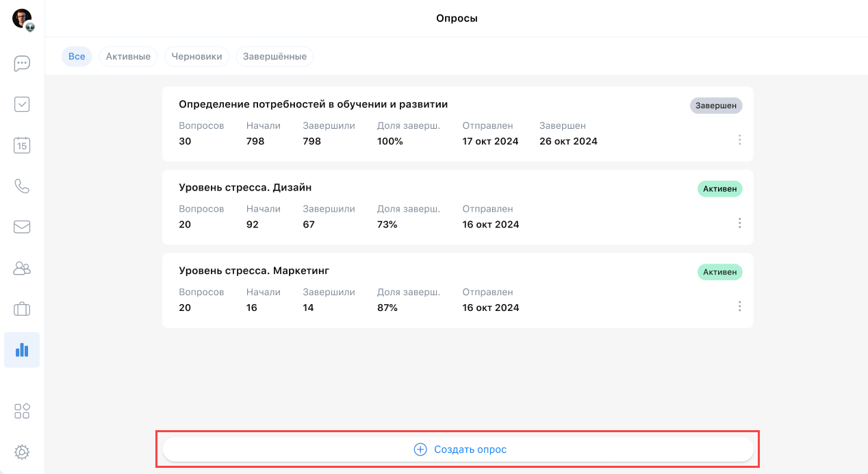Click the user profile avatar

[x=22, y=18]
